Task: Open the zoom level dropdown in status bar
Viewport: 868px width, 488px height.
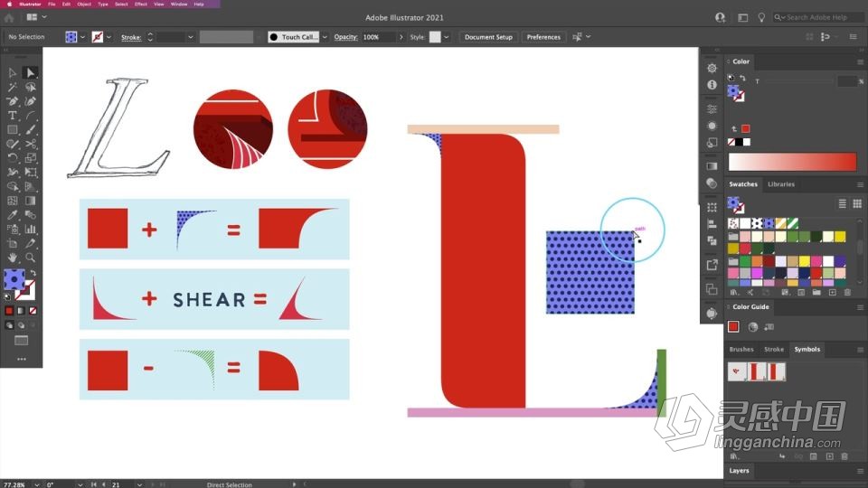Action: pyautogui.click(x=36, y=484)
